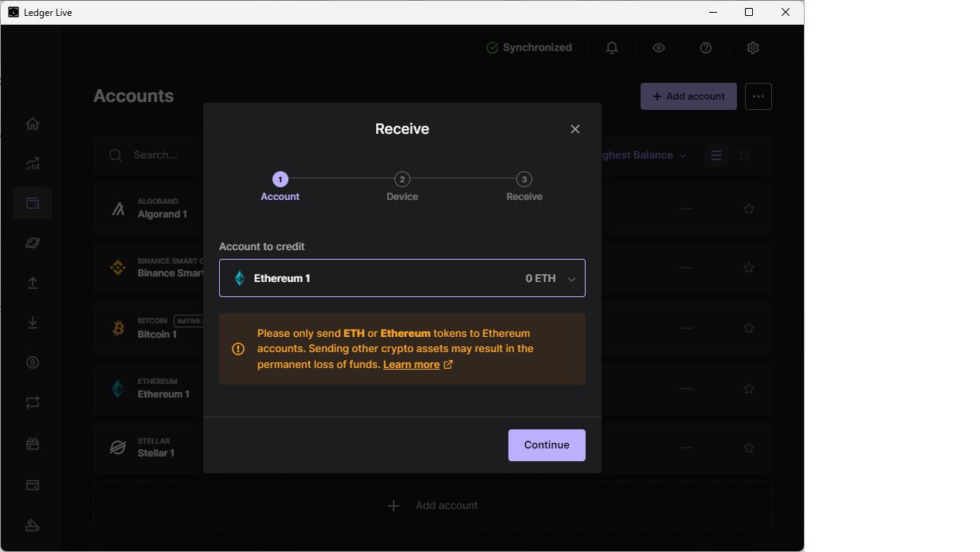
Task: Select step 1 Account in stepper
Action: pyautogui.click(x=280, y=187)
